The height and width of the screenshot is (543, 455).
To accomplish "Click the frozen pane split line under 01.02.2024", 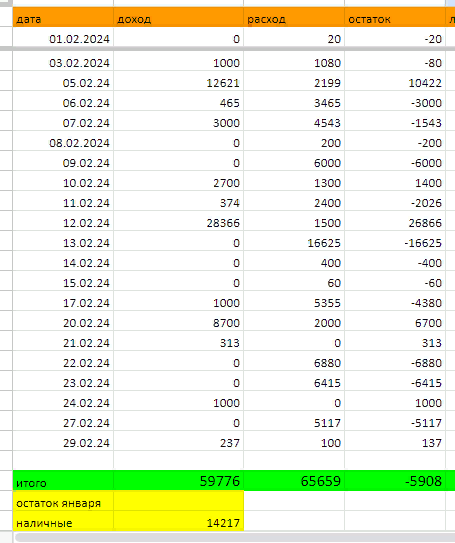I will (228, 49).
